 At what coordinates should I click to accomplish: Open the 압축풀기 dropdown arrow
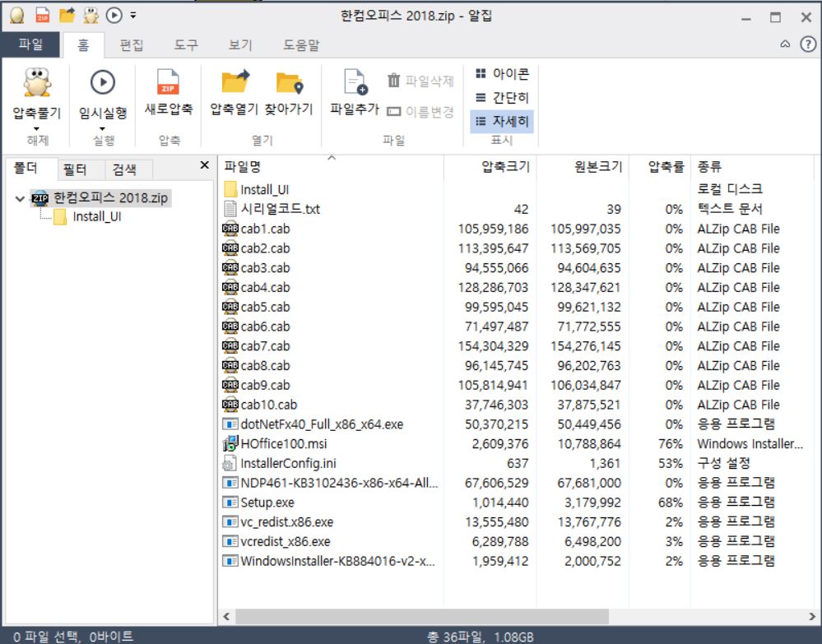[36, 129]
